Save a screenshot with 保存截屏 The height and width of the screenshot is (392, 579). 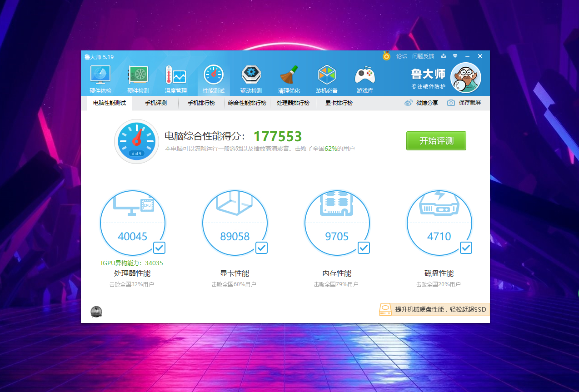pyautogui.click(x=464, y=103)
